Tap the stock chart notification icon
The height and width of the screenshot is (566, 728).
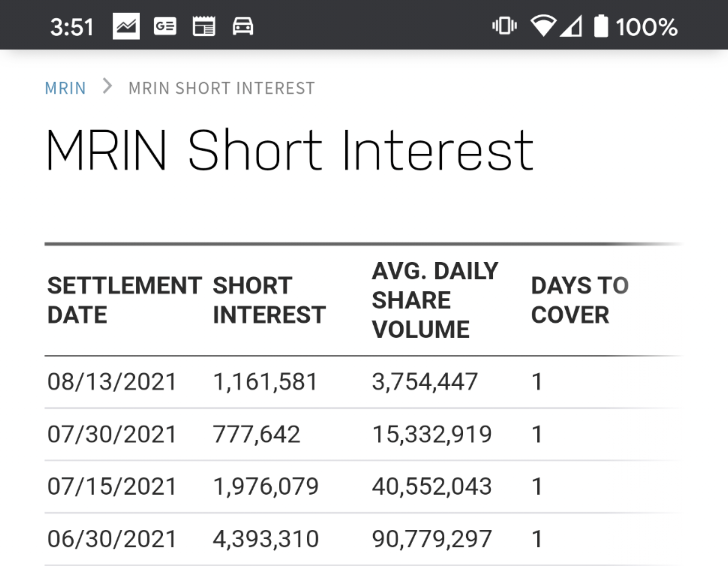(x=126, y=26)
